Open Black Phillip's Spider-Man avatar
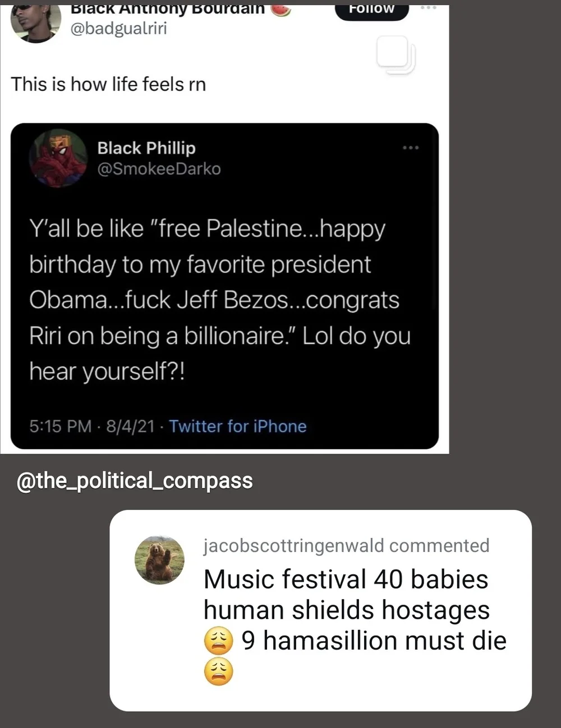 pyautogui.click(x=58, y=158)
